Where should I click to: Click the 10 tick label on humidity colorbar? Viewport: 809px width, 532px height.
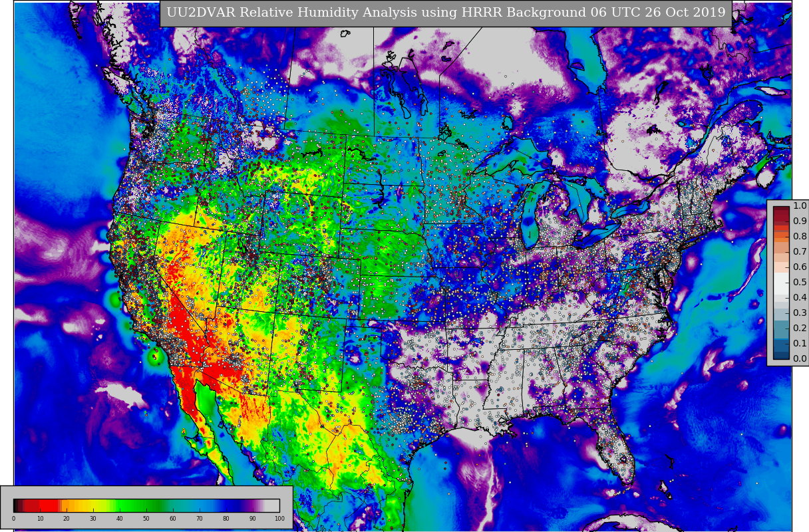click(x=40, y=519)
